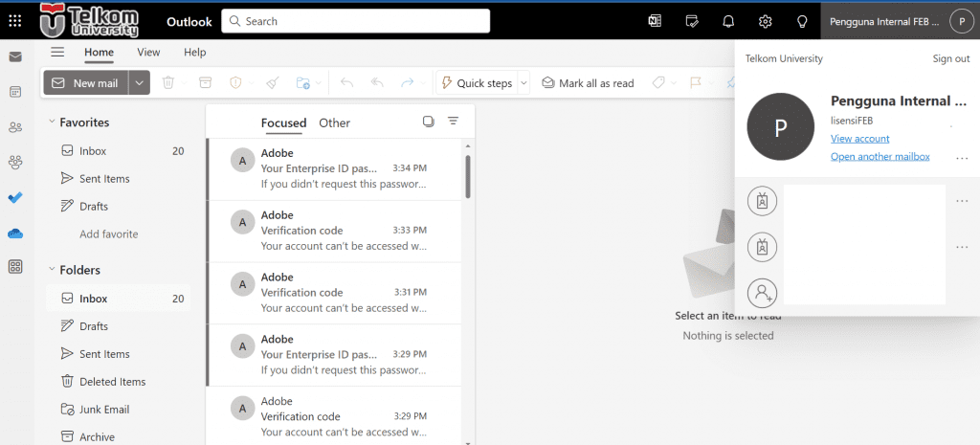The image size is (980, 445).
Task: Expand the Quick steps dropdown arrow
Action: pos(523,83)
